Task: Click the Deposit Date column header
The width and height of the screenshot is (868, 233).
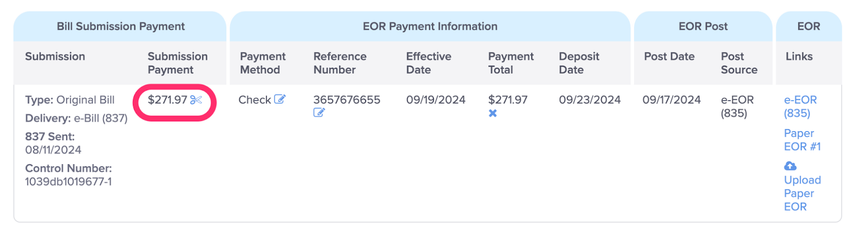Action: (x=579, y=63)
